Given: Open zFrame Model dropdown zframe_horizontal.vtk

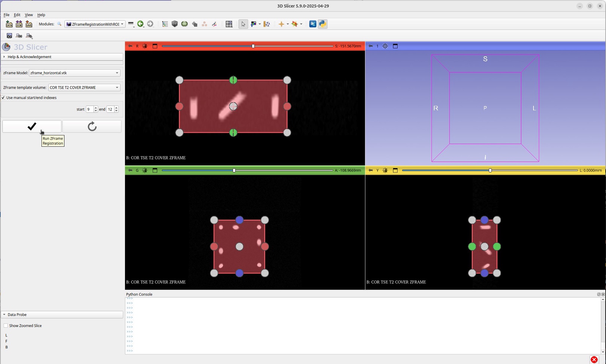Looking at the screenshot, I should 74,73.
